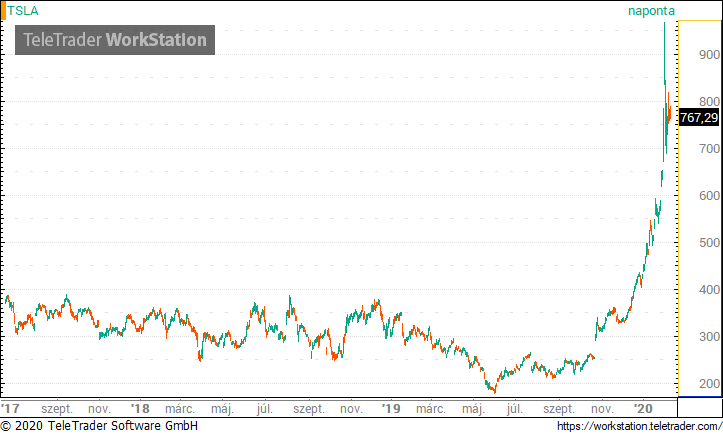The height and width of the screenshot is (435, 723).
Task: Click the 200 price axis label
Action: (709, 384)
